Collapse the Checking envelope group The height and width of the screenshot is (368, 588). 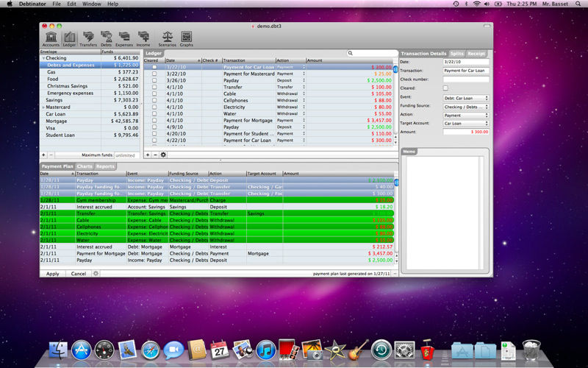click(43, 58)
